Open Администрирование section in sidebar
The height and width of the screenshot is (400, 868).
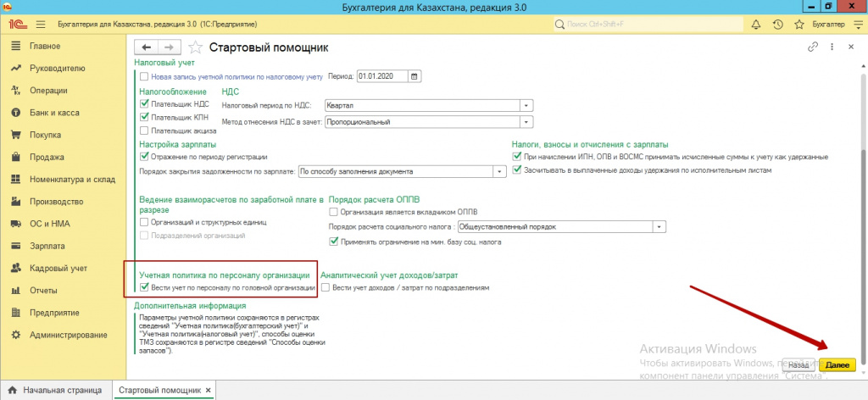point(68,335)
